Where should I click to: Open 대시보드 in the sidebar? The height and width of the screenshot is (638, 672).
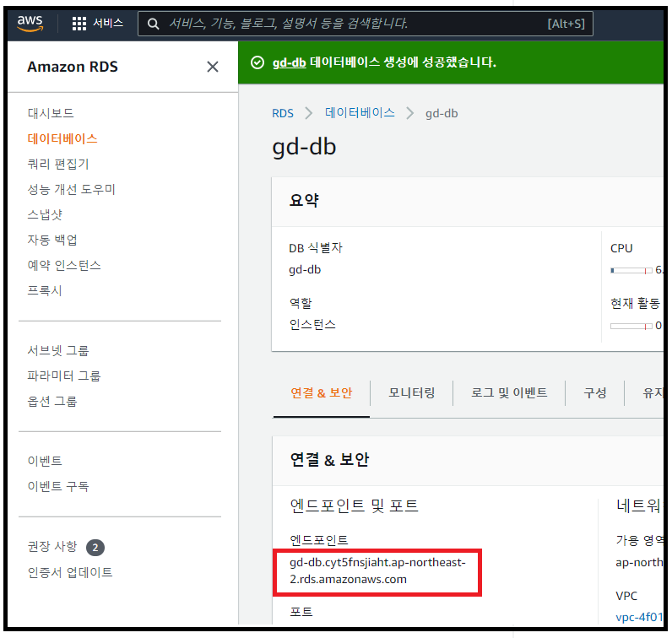[x=51, y=113]
